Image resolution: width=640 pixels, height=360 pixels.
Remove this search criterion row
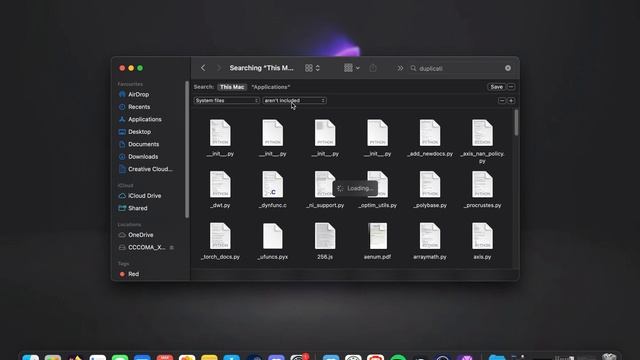502,100
